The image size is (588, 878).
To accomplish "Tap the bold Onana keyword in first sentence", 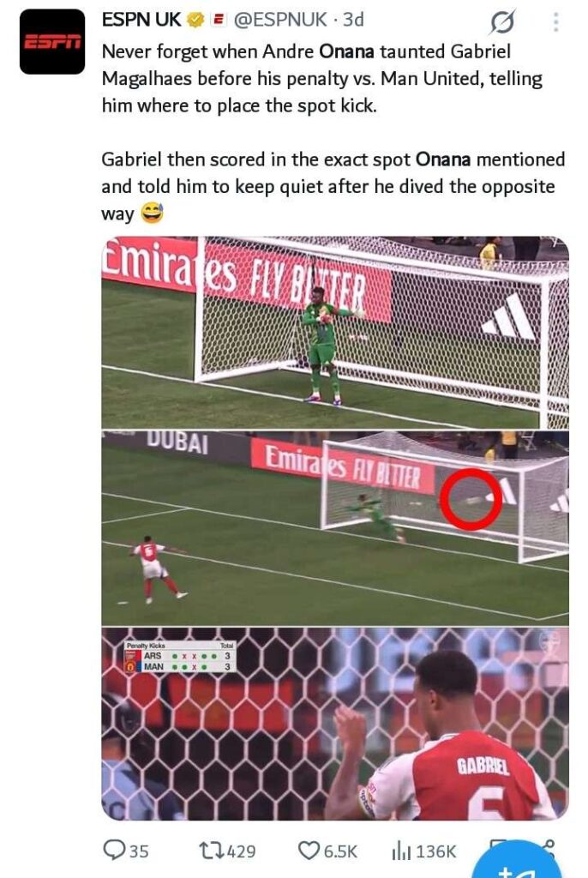I will 346,52.
